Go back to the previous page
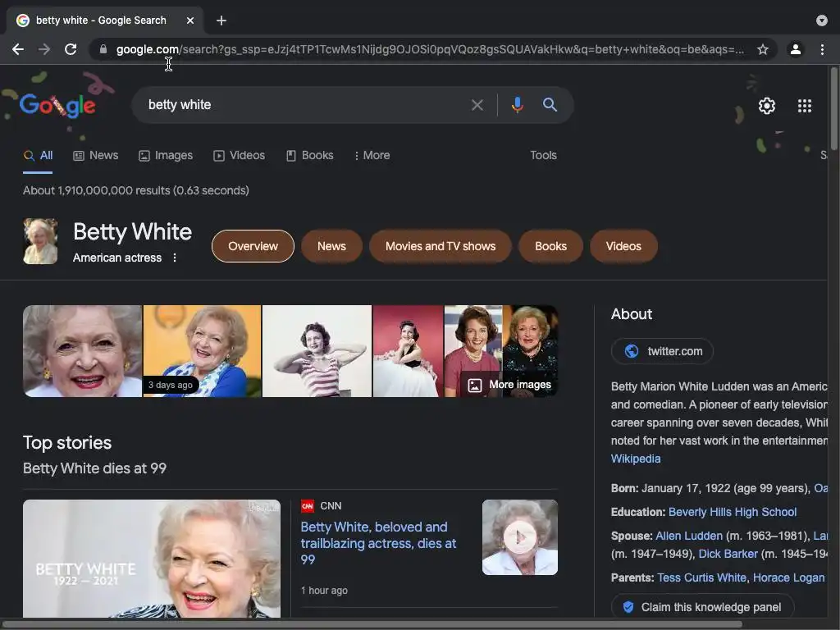Viewport: 840px width, 630px height. pyautogui.click(x=18, y=49)
